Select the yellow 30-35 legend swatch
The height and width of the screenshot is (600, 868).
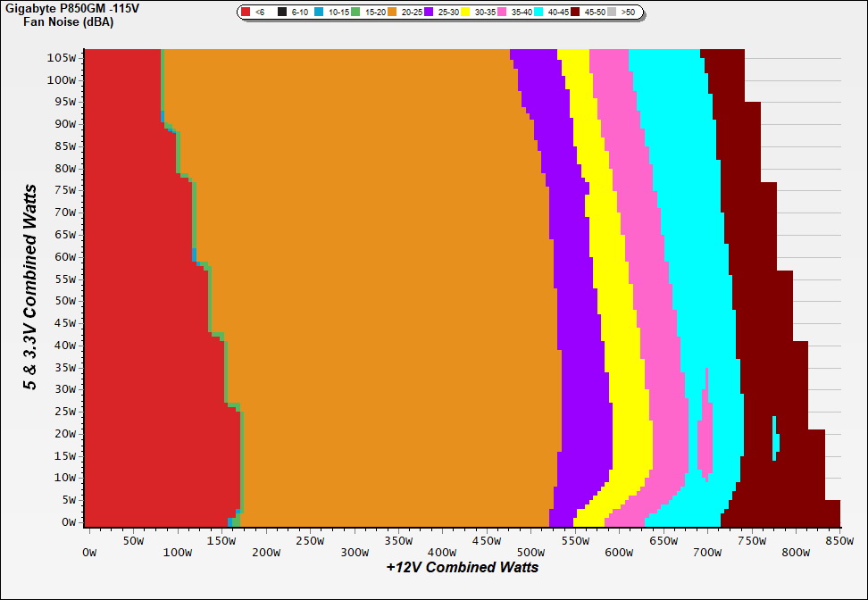[x=466, y=12]
